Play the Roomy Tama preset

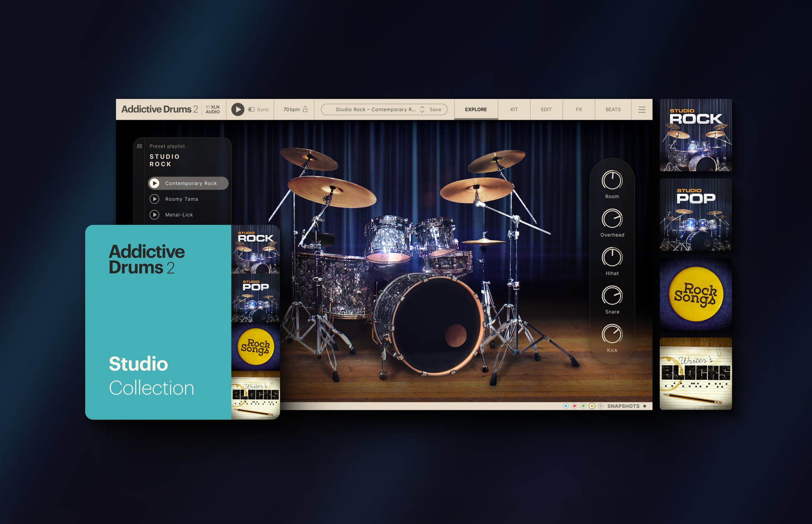coord(155,199)
